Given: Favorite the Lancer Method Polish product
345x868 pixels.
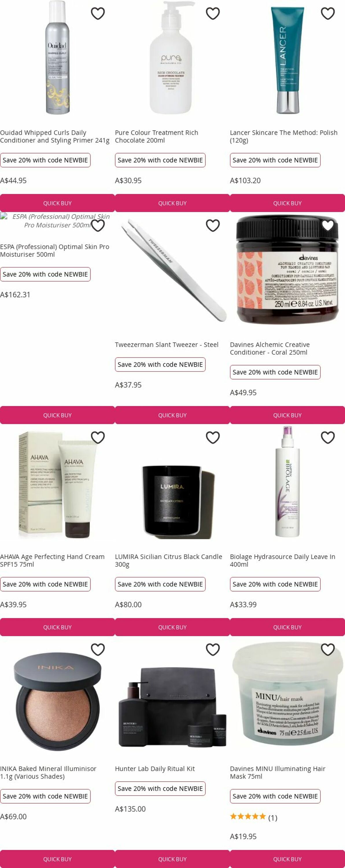Looking at the screenshot, I should pyautogui.click(x=327, y=14).
